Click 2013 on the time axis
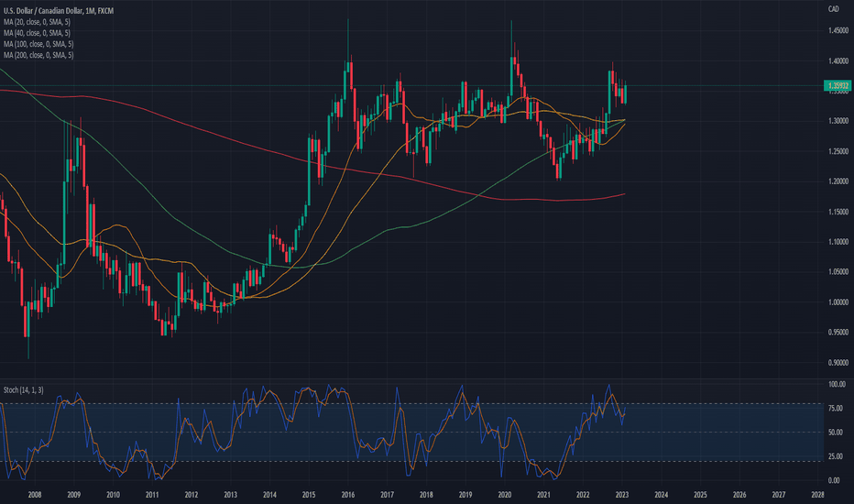Viewport: 854px width, 504px height. click(x=230, y=495)
